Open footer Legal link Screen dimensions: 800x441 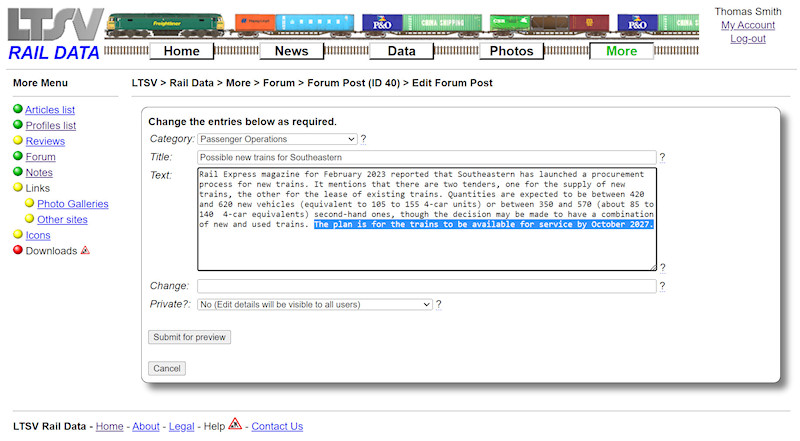click(182, 426)
